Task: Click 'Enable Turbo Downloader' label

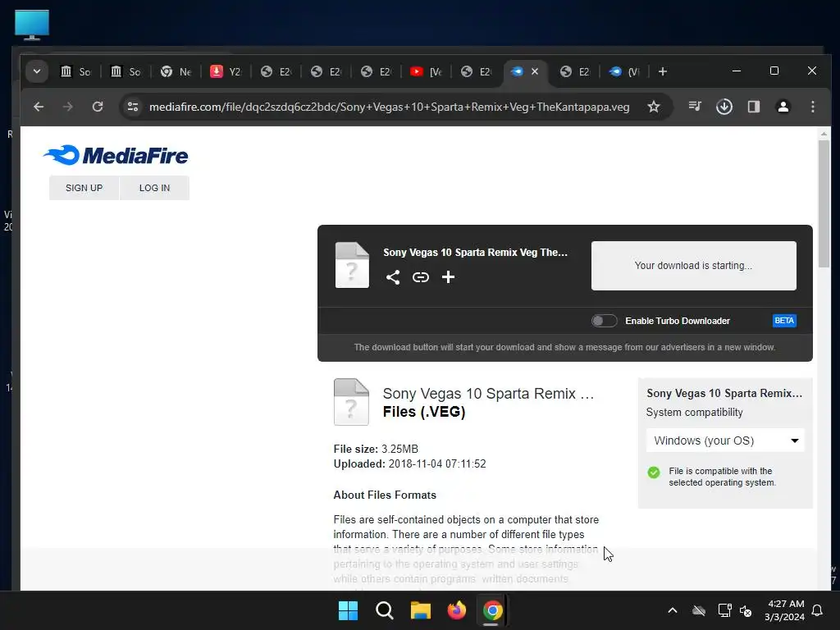Action: coord(677,321)
